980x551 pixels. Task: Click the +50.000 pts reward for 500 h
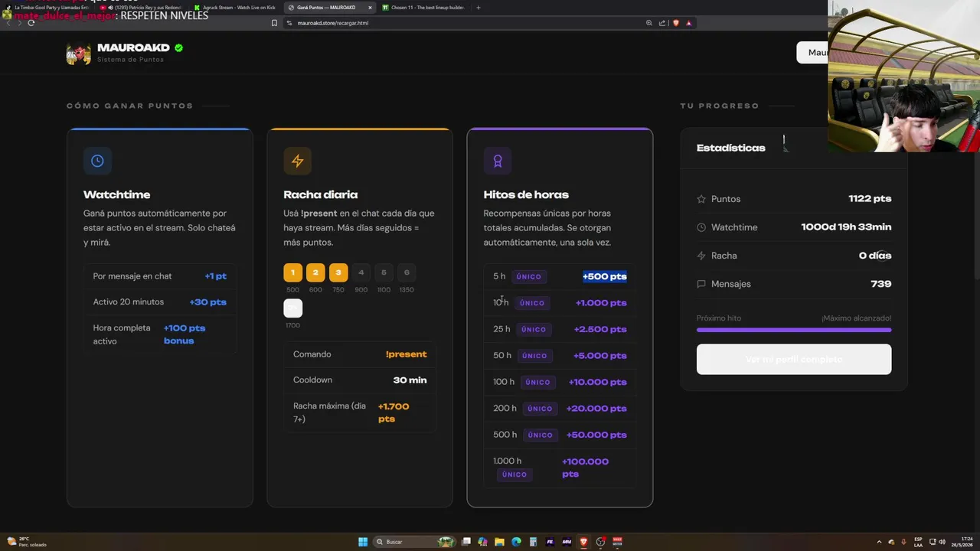point(596,435)
